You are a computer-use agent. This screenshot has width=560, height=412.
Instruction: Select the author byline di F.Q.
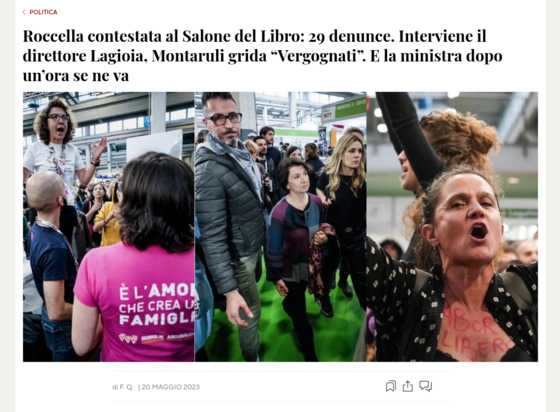(x=122, y=387)
